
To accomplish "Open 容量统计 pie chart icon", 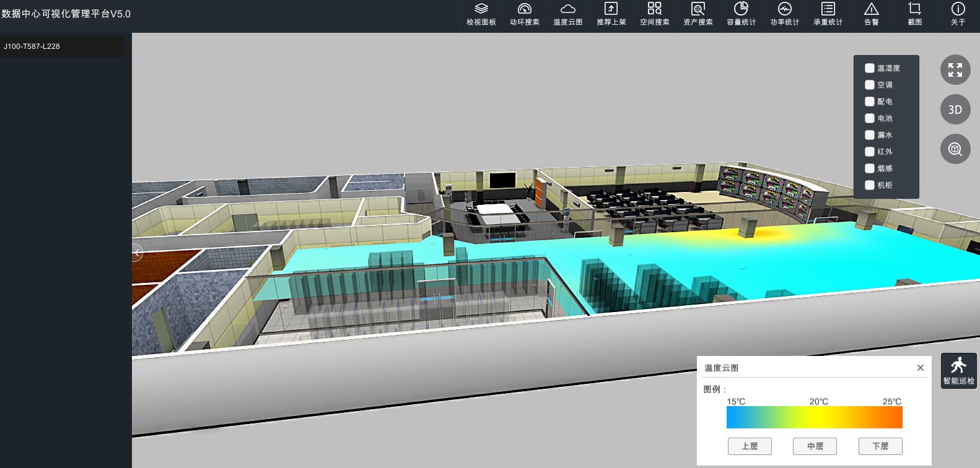I will pyautogui.click(x=742, y=9).
